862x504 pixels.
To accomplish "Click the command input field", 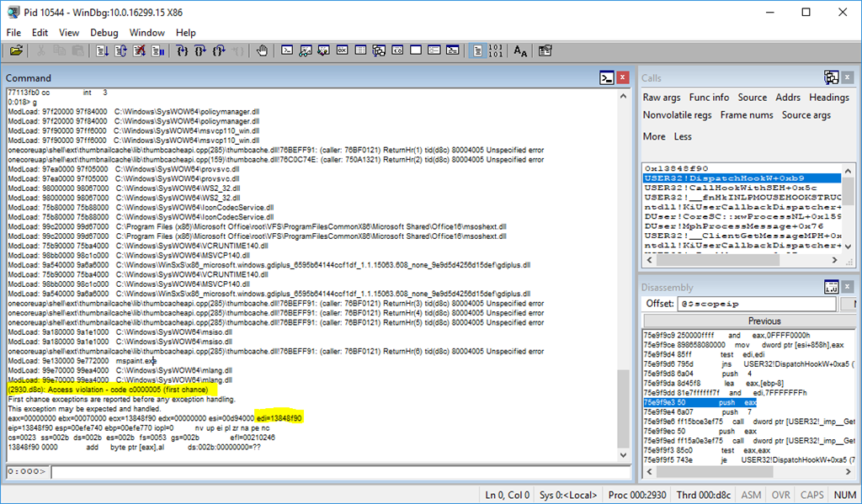I will point(340,472).
